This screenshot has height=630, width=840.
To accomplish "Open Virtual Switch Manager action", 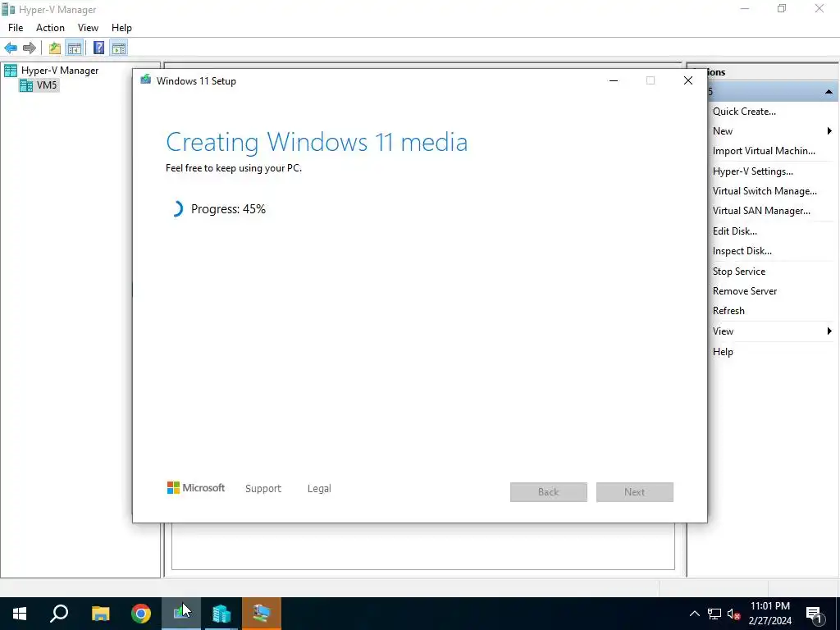I will pyautogui.click(x=765, y=191).
